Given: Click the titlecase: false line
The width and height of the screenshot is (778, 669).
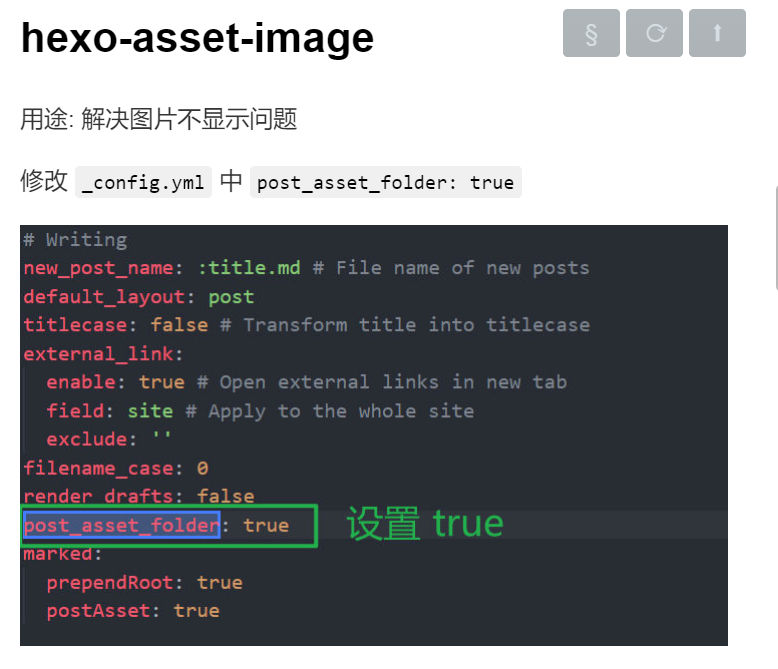Looking at the screenshot, I should pyautogui.click(x=115, y=325).
